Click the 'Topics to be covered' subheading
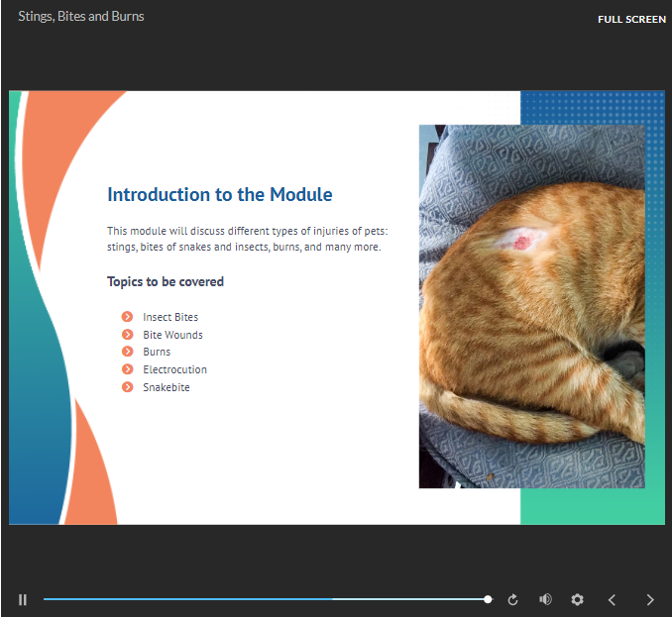 pyautogui.click(x=166, y=282)
